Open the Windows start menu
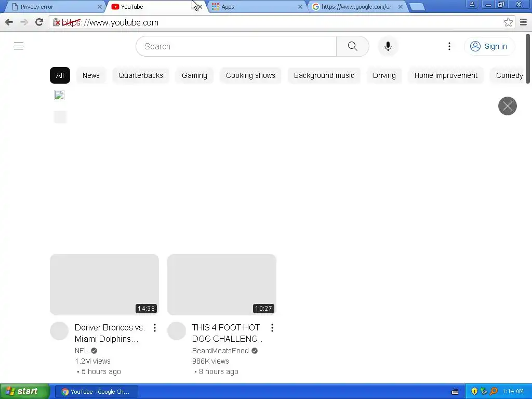532x399 pixels. (24, 392)
